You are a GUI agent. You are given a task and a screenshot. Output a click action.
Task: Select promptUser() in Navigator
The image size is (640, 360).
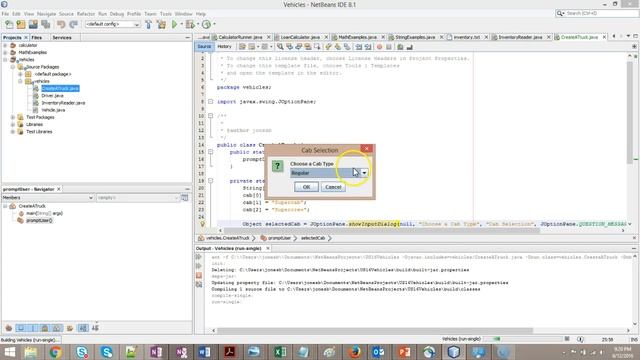click(39, 220)
